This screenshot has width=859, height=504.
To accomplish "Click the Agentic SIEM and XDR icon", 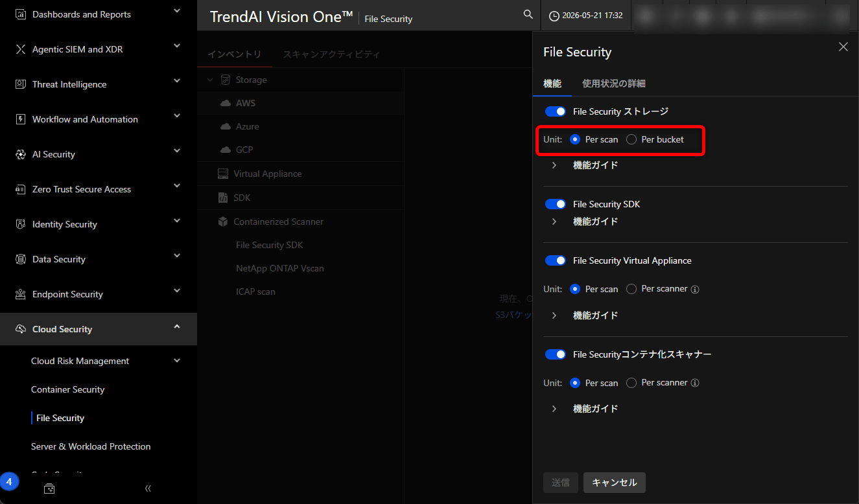I will (x=20, y=49).
